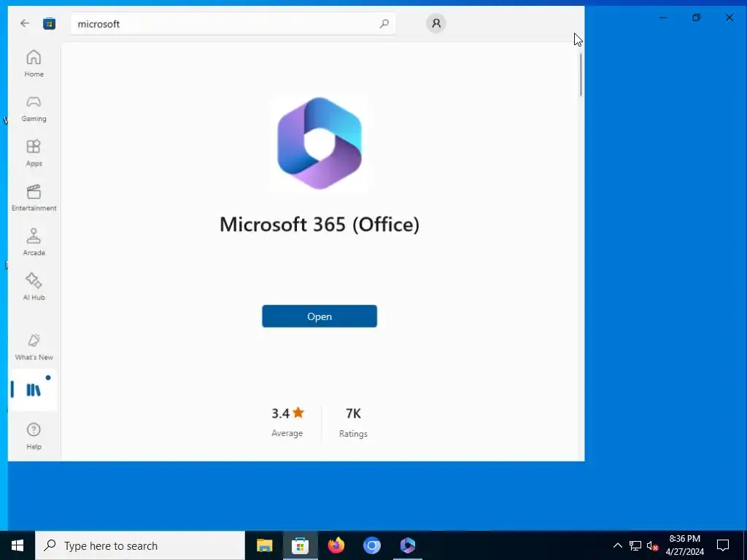Click the muted volume tray icon
Screen dimensions: 747x560
tap(652, 545)
